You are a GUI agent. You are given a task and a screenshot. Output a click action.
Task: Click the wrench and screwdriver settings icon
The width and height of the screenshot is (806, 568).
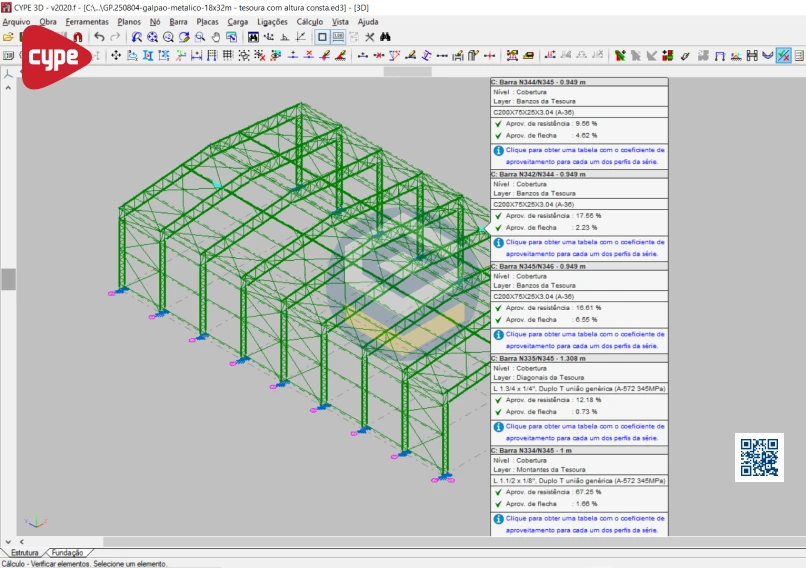(x=369, y=37)
